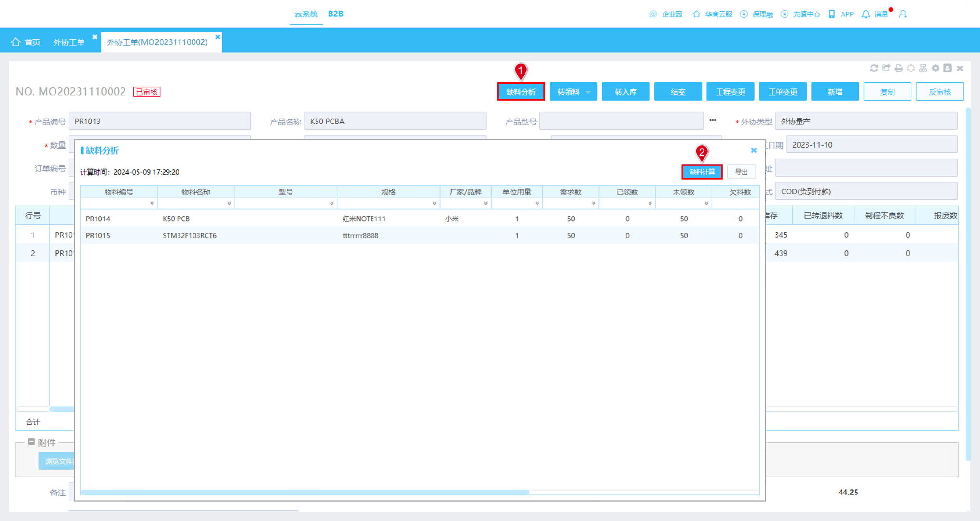Image resolution: width=980 pixels, height=521 pixels.
Task: Go to 首页 via the house icon
Action: pos(16,42)
